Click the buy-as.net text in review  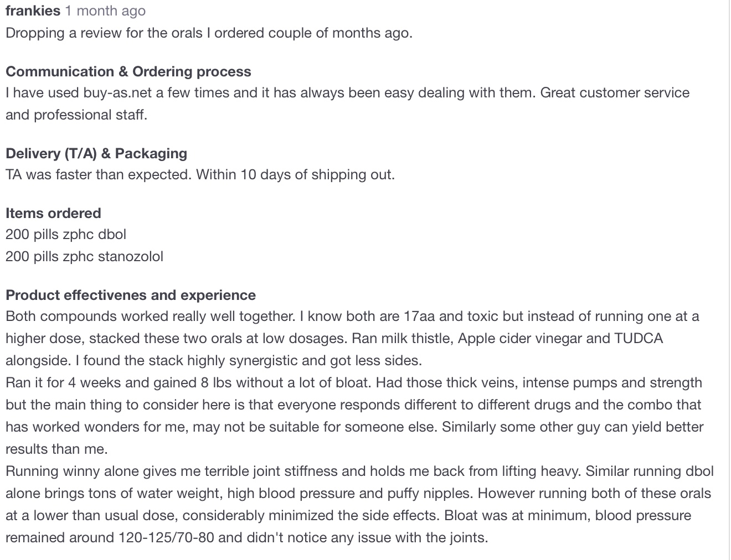[x=117, y=92]
